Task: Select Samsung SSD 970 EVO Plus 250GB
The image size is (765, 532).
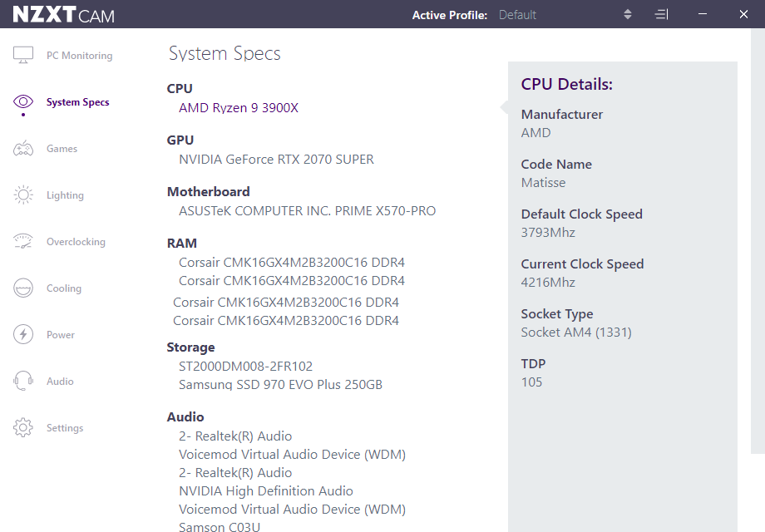Action: (280, 385)
